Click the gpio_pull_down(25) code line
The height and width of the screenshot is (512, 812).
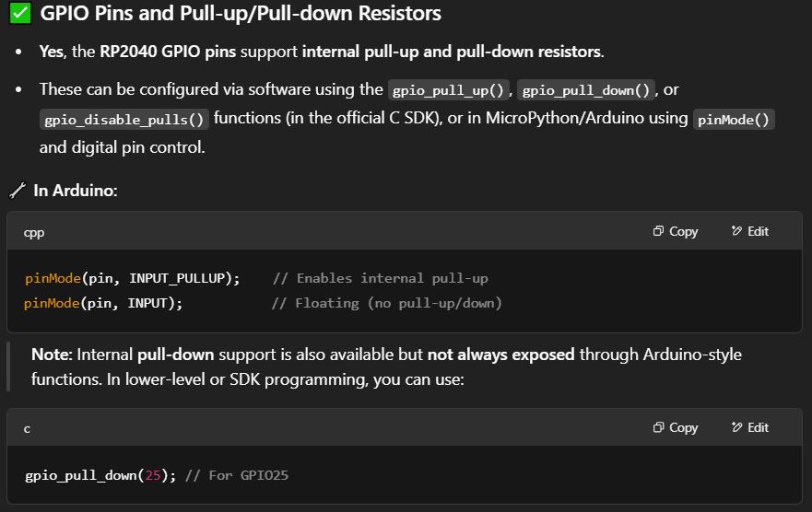(157, 475)
